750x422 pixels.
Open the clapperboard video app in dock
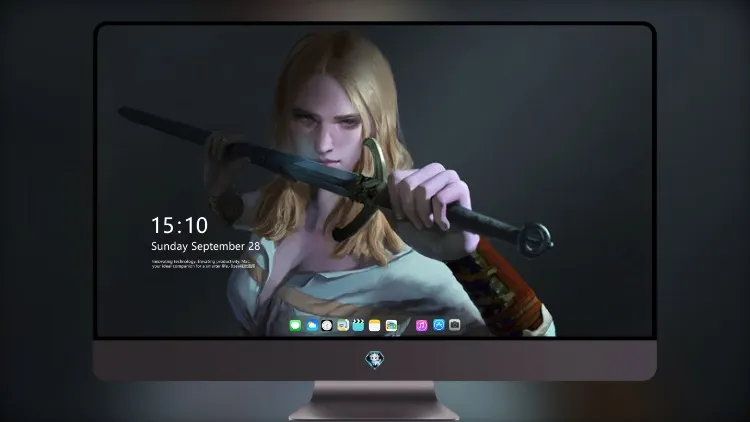click(358, 326)
